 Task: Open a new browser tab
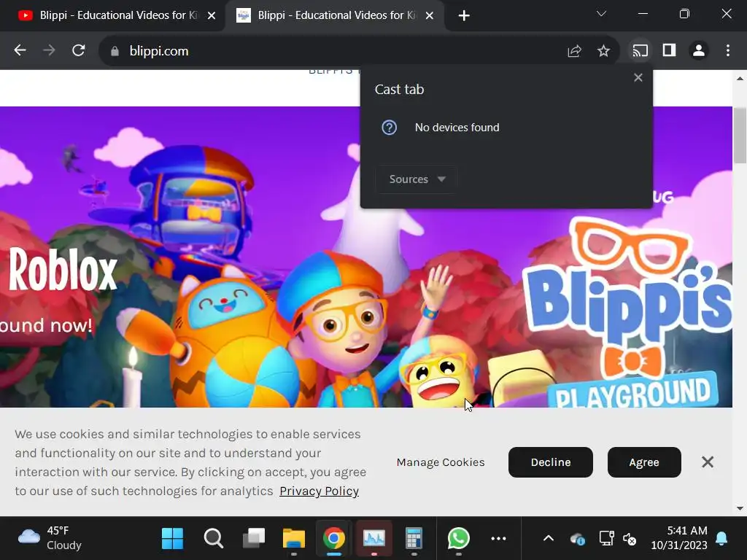pos(464,16)
